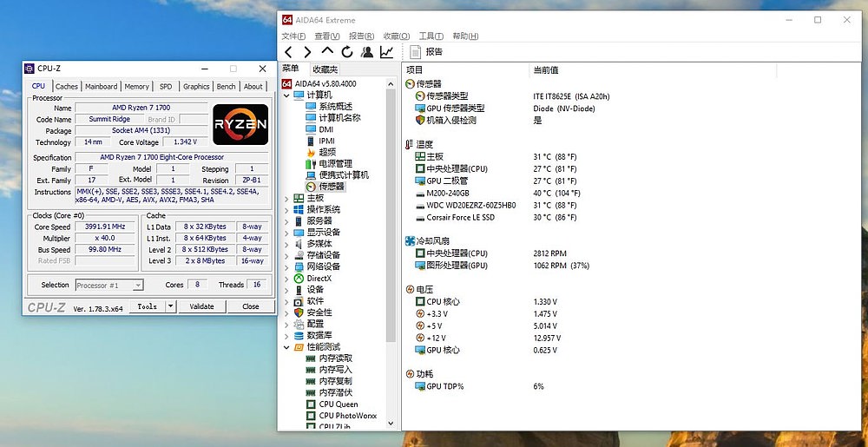Click the Tools button in CPU-Z

(148, 306)
